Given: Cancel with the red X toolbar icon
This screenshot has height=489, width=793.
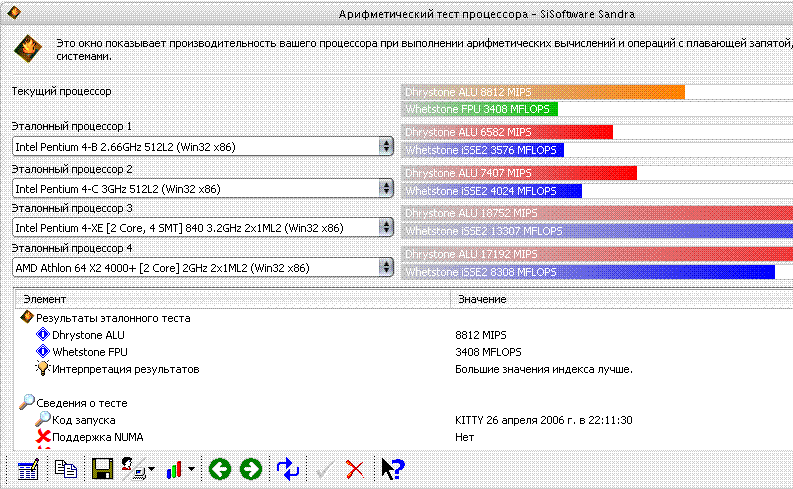Looking at the screenshot, I should (355, 469).
